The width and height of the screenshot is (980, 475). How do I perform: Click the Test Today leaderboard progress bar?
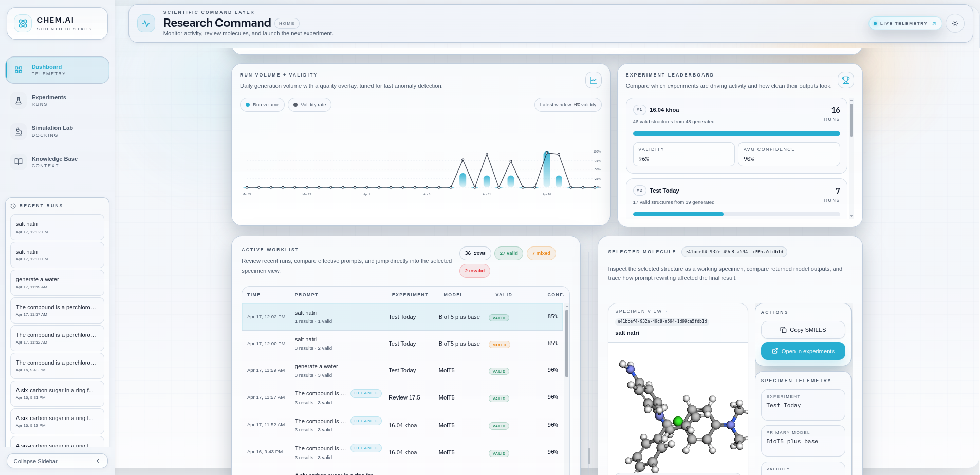(x=736, y=214)
